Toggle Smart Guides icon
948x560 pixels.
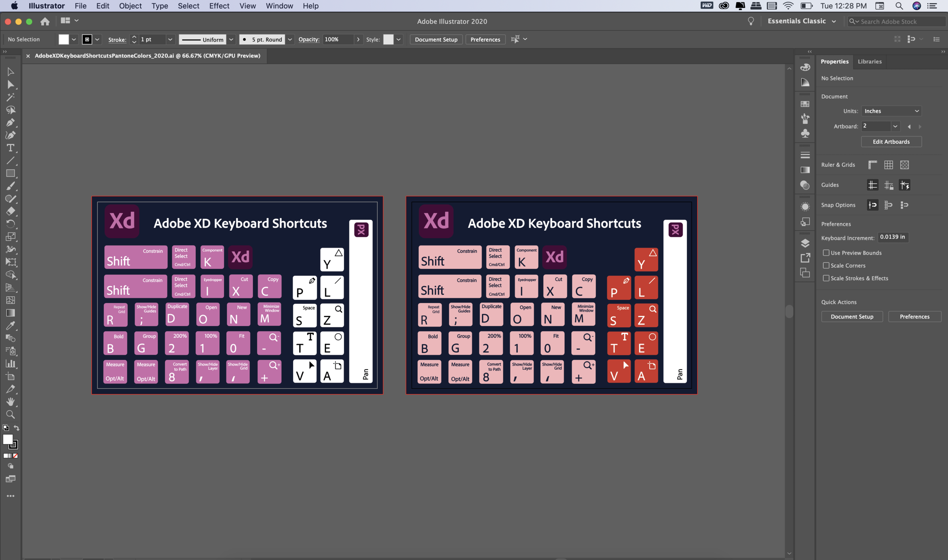[904, 185]
